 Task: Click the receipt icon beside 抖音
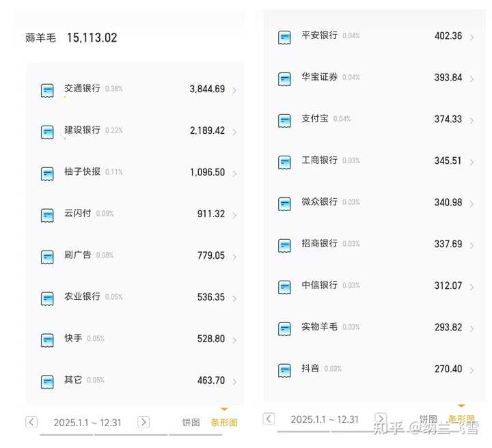click(284, 370)
